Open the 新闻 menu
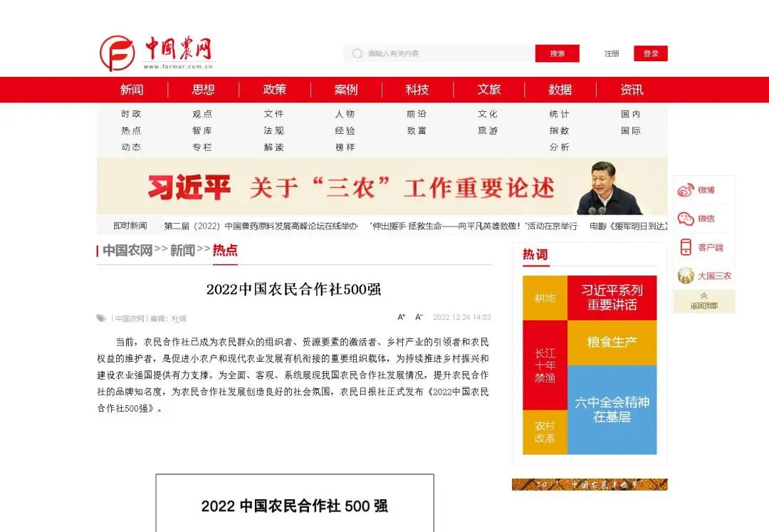769x532 pixels. point(132,90)
